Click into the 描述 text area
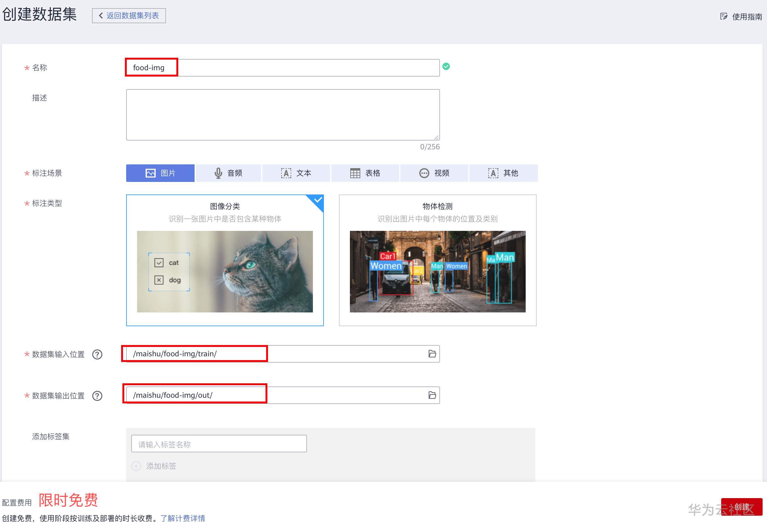The image size is (767, 532). point(283,115)
